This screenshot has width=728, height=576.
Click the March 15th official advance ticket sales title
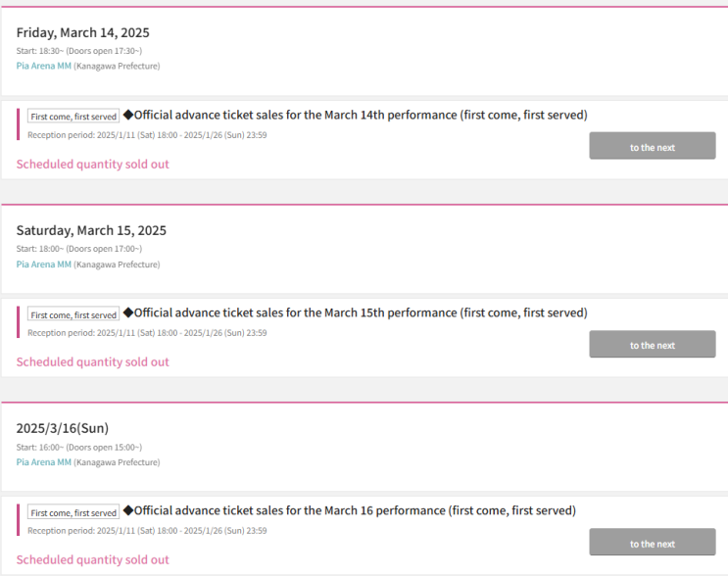coord(361,312)
